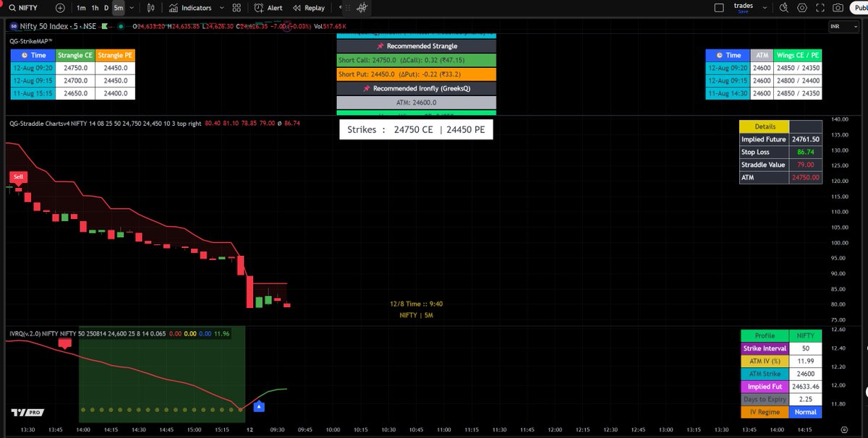Click the 11-Aug 15:15 row in Strangle table

coord(72,93)
